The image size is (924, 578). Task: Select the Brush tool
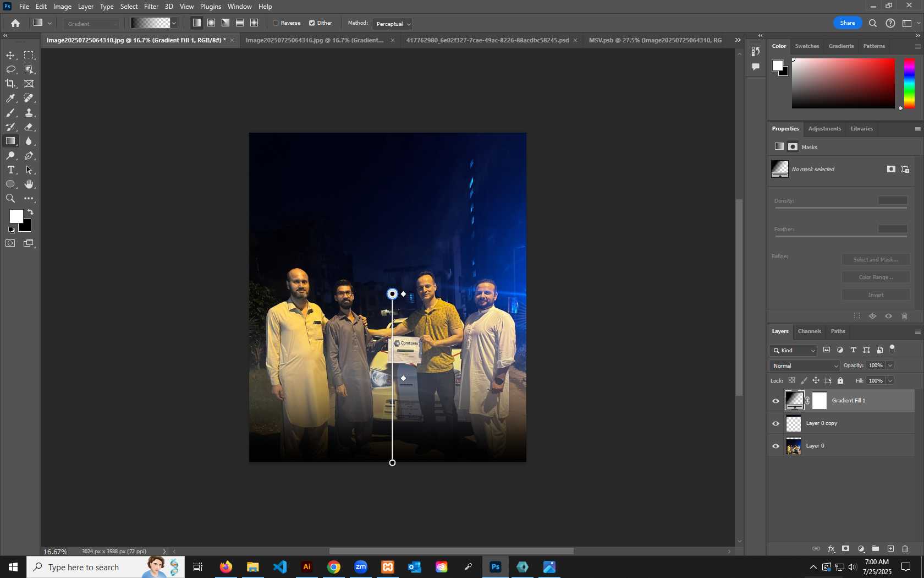click(x=10, y=112)
